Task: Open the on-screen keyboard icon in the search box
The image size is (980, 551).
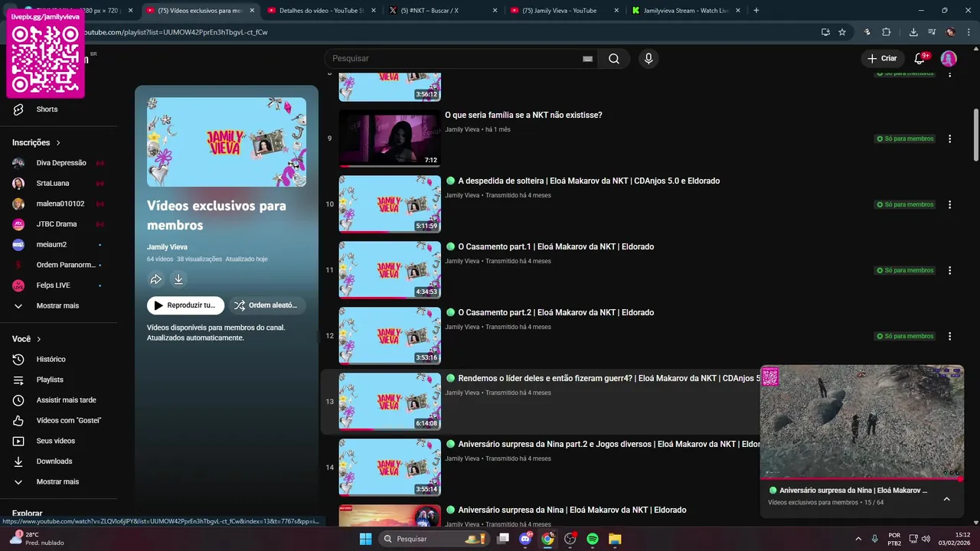Action: pos(588,59)
